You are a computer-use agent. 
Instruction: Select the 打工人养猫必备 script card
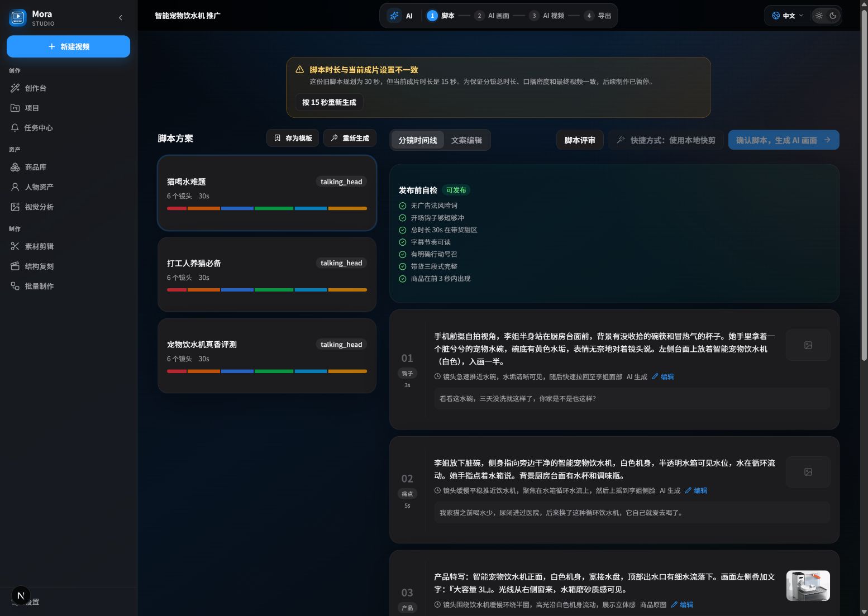pyautogui.click(x=267, y=274)
